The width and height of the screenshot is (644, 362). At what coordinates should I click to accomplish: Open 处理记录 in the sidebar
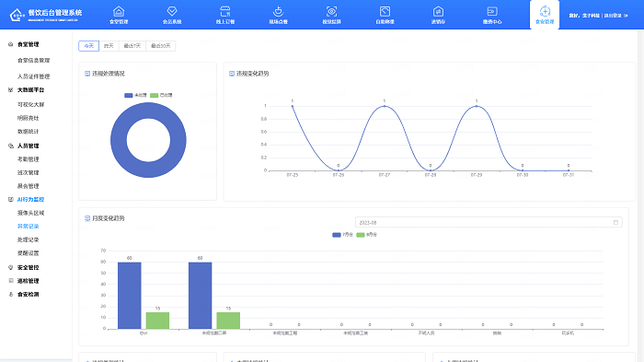(29, 239)
